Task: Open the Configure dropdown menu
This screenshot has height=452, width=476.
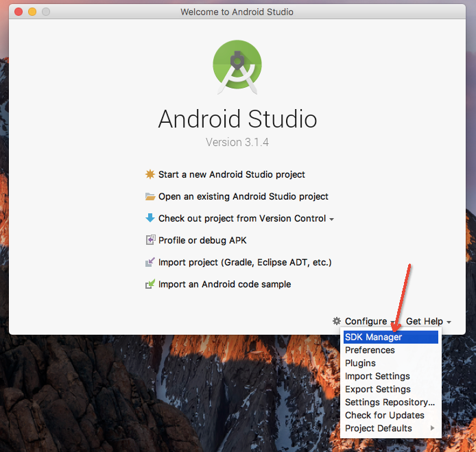Action: point(366,321)
